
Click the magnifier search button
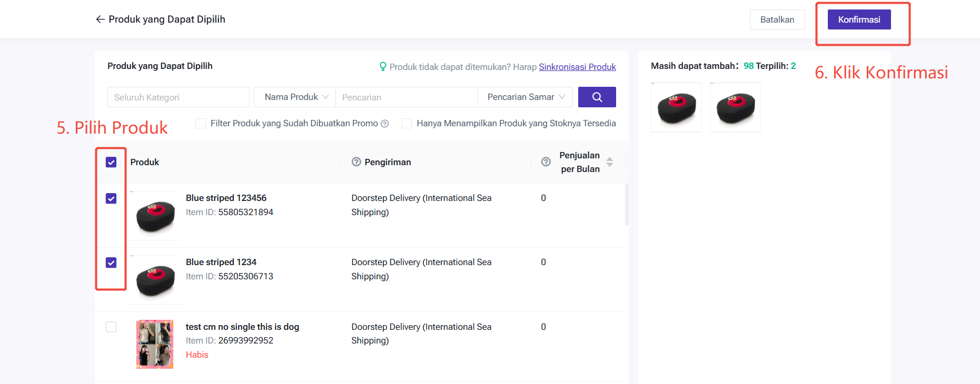click(597, 97)
